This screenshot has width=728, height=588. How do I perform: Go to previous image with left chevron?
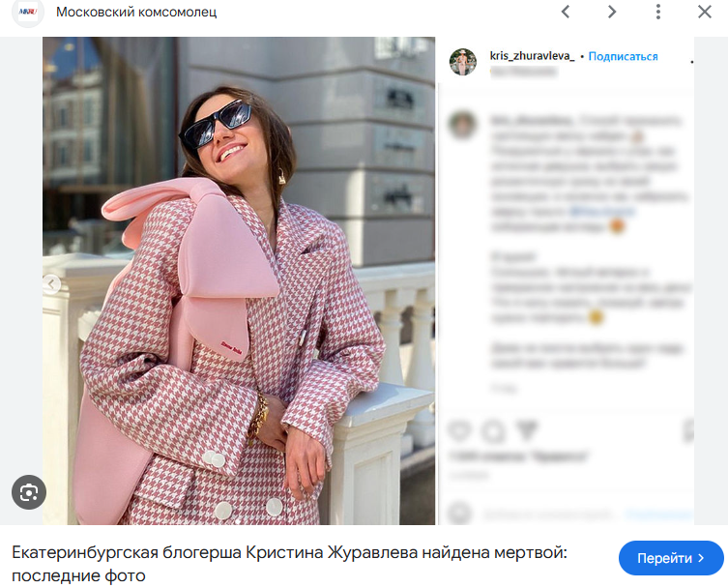click(565, 12)
